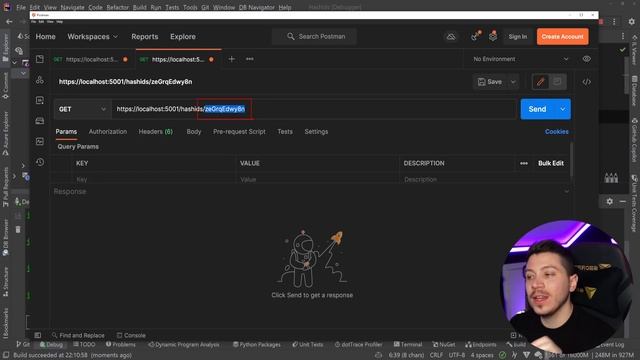Click the Search Postman field

click(x=315, y=36)
